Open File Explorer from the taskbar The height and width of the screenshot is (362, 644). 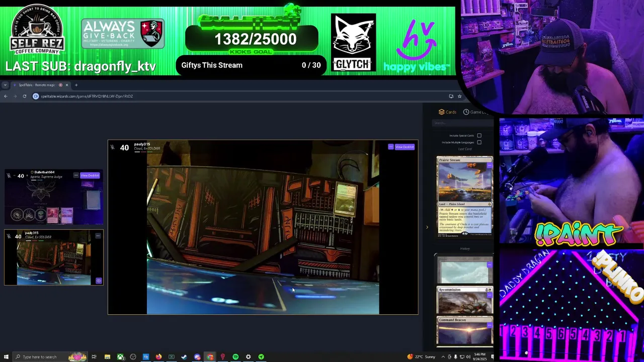[107, 357]
